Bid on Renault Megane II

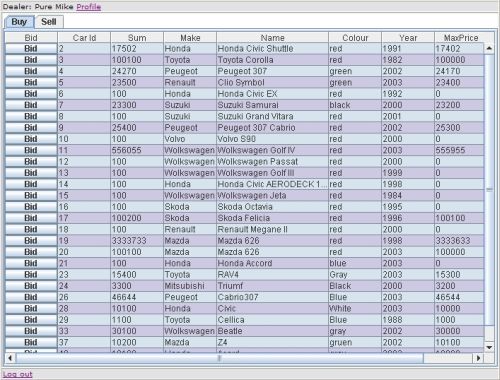[x=31, y=230]
